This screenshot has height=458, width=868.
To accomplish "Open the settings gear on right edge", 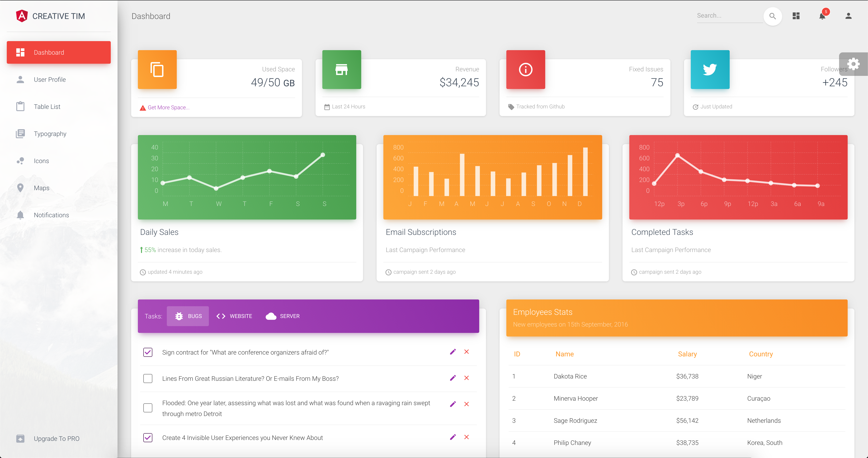I will pos(854,64).
